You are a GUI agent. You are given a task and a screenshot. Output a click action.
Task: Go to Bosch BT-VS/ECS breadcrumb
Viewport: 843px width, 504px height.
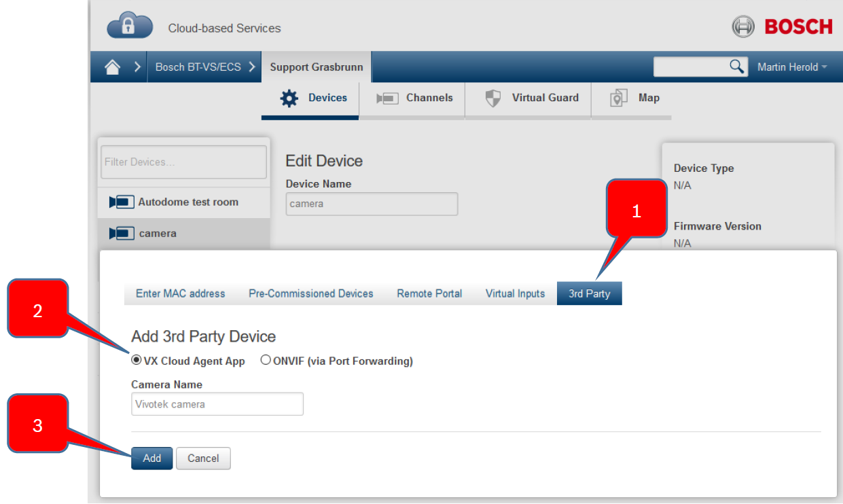pyautogui.click(x=198, y=67)
